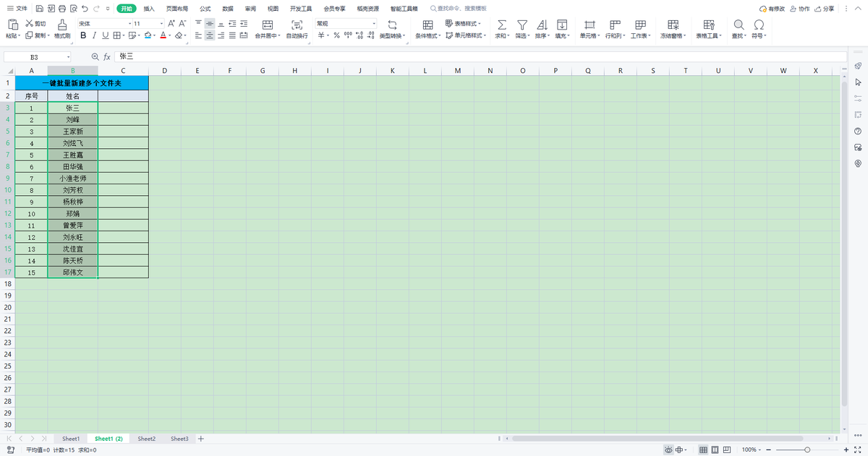Open the font name dropdown (宋体)
Screen dimensions: 868x456
point(103,24)
